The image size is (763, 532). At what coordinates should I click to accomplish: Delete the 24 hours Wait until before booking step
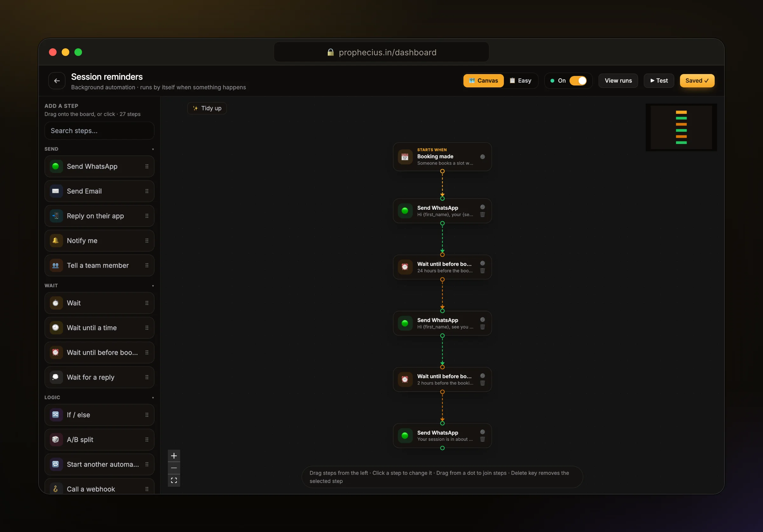pyautogui.click(x=483, y=271)
